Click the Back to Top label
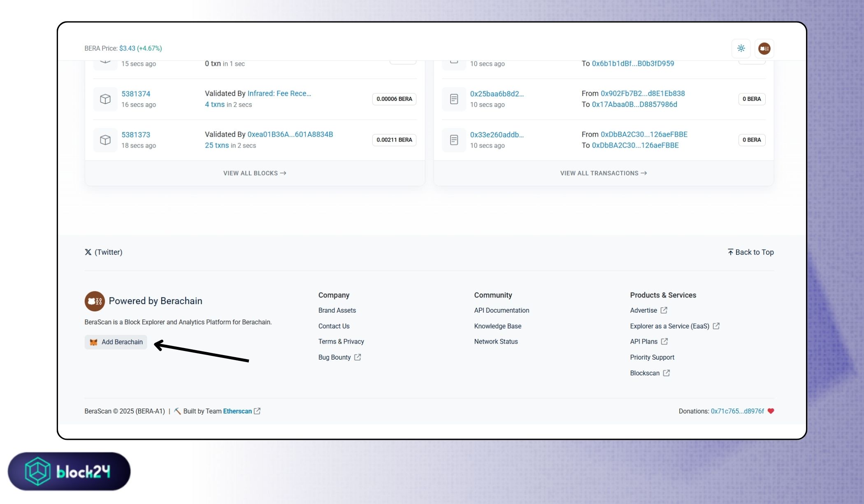This screenshot has width=864, height=504. [x=755, y=252]
